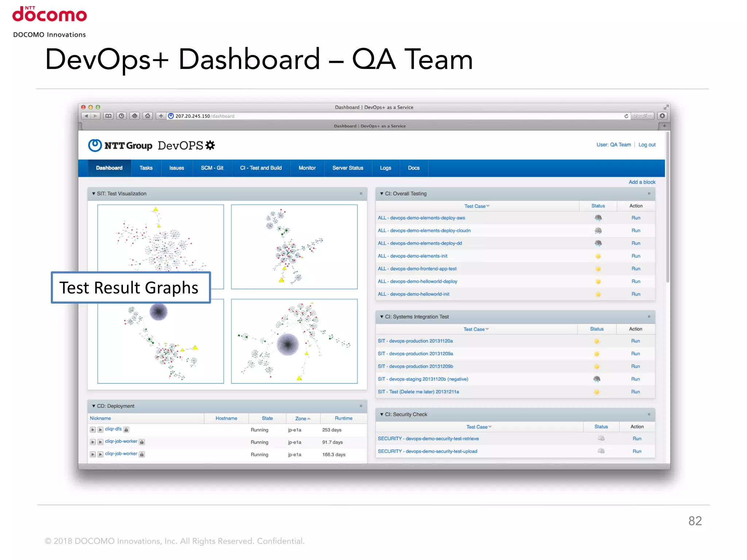The height and width of the screenshot is (560, 747).
Task: Open the Dashboard tab
Action: (109, 168)
